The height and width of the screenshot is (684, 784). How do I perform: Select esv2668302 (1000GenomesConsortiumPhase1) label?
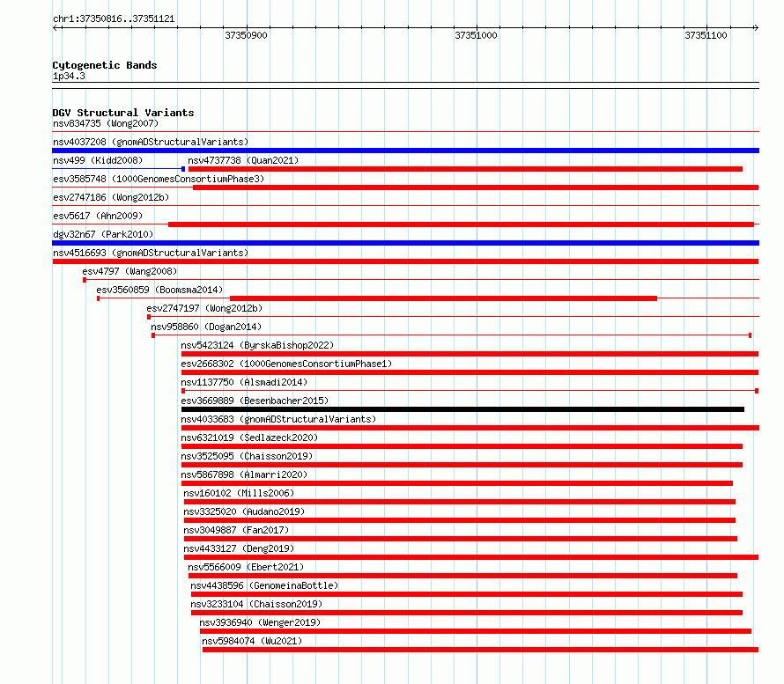pyautogui.click(x=286, y=364)
